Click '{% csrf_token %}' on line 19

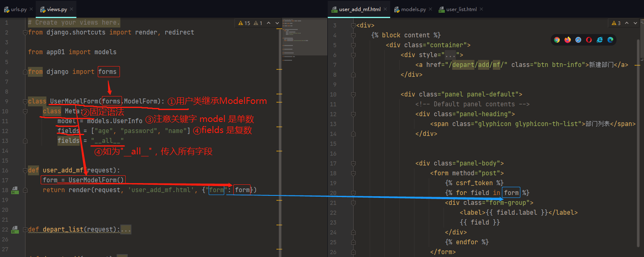pyautogui.click(x=474, y=183)
